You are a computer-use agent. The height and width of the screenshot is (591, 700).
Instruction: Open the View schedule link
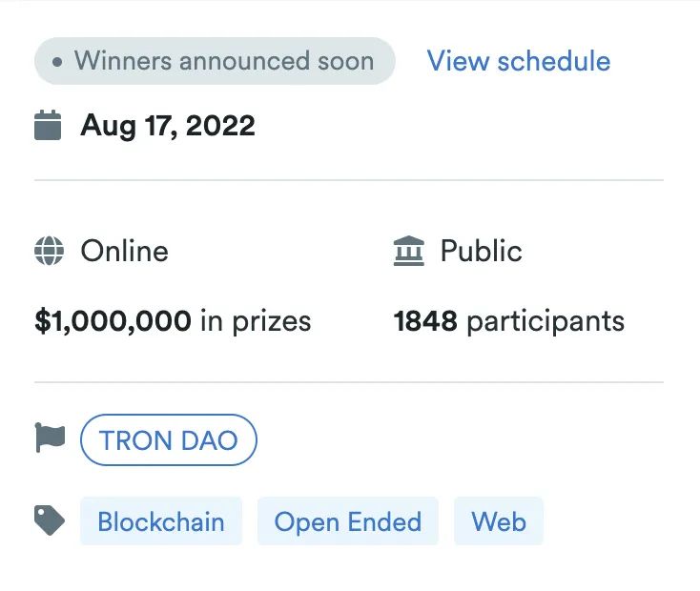(x=518, y=61)
